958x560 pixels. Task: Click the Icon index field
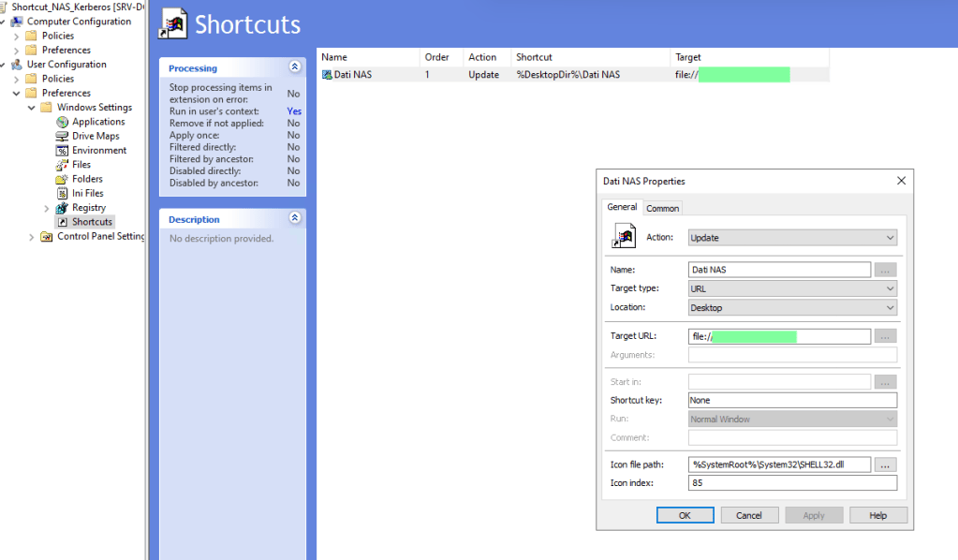792,482
